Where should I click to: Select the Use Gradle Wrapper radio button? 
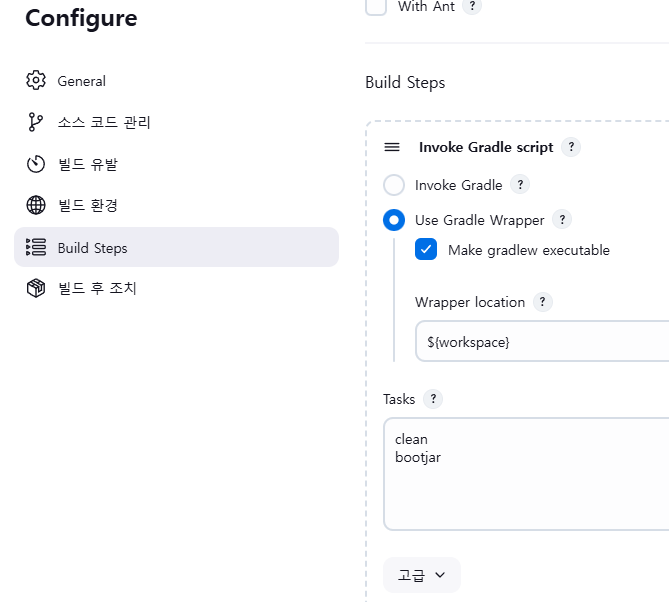[394, 220]
